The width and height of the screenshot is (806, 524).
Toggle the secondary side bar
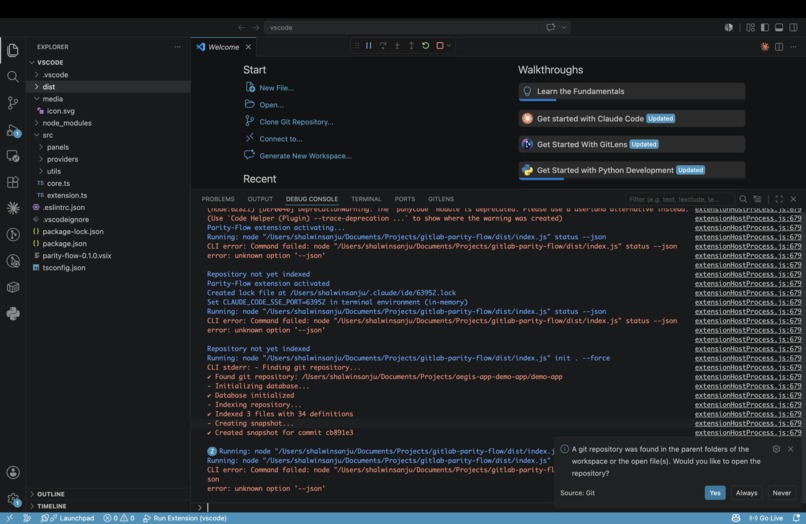(x=794, y=27)
